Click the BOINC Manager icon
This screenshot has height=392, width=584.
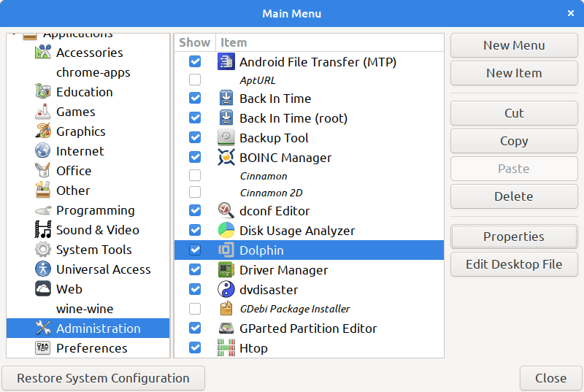point(226,158)
